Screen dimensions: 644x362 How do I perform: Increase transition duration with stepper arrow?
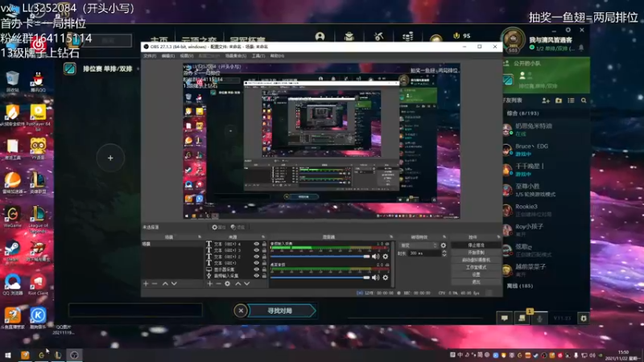(x=444, y=252)
